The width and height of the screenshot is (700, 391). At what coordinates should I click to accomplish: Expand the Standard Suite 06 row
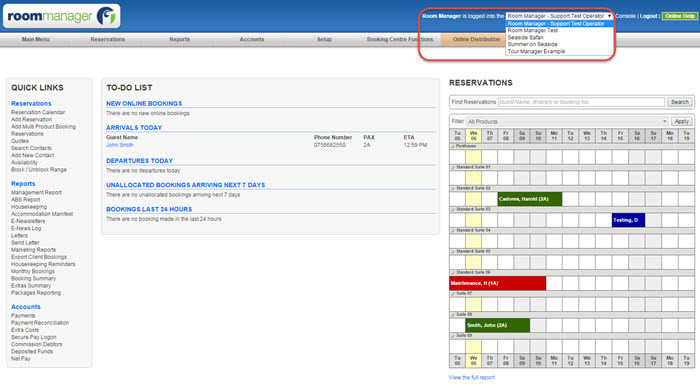click(x=453, y=272)
